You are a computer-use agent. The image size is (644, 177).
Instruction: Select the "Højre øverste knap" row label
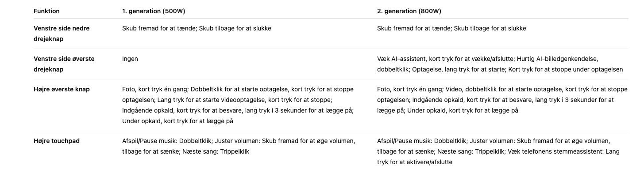point(62,89)
